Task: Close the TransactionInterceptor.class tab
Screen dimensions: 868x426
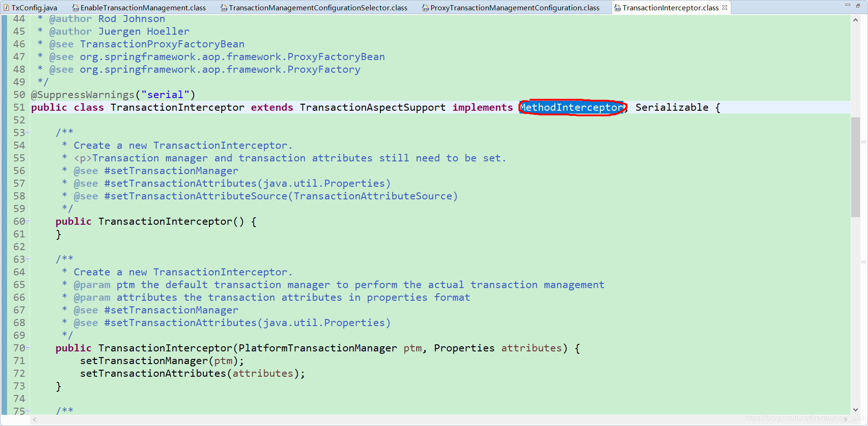Action: tap(725, 8)
